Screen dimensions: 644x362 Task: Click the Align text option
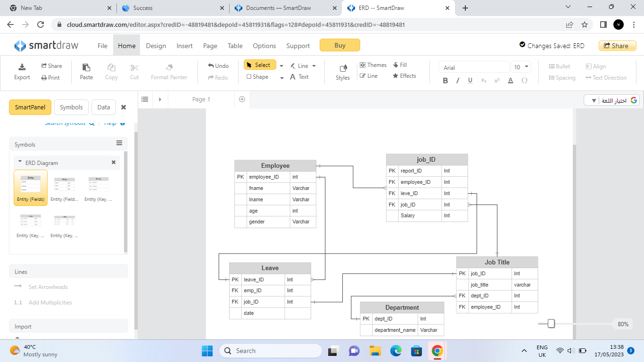[x=596, y=66]
